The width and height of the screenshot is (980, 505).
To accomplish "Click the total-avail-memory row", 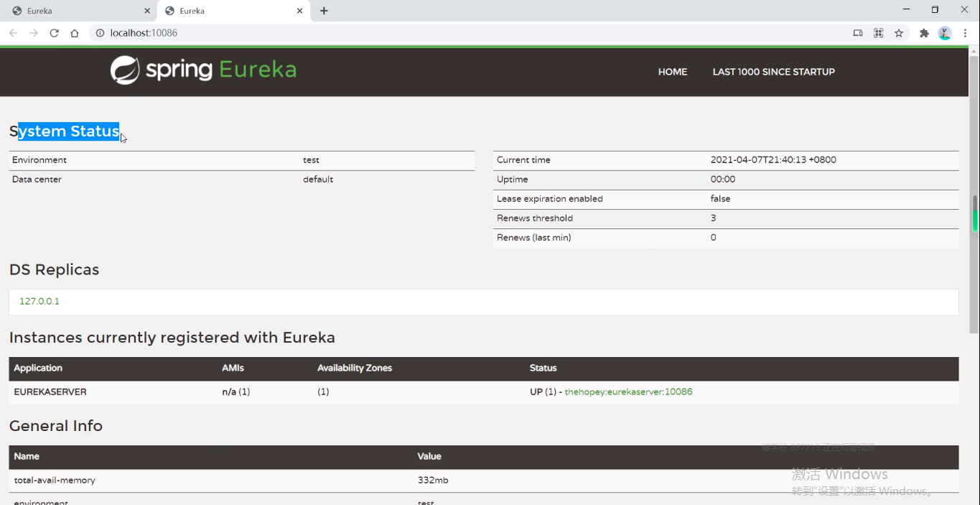I will 484,481.
